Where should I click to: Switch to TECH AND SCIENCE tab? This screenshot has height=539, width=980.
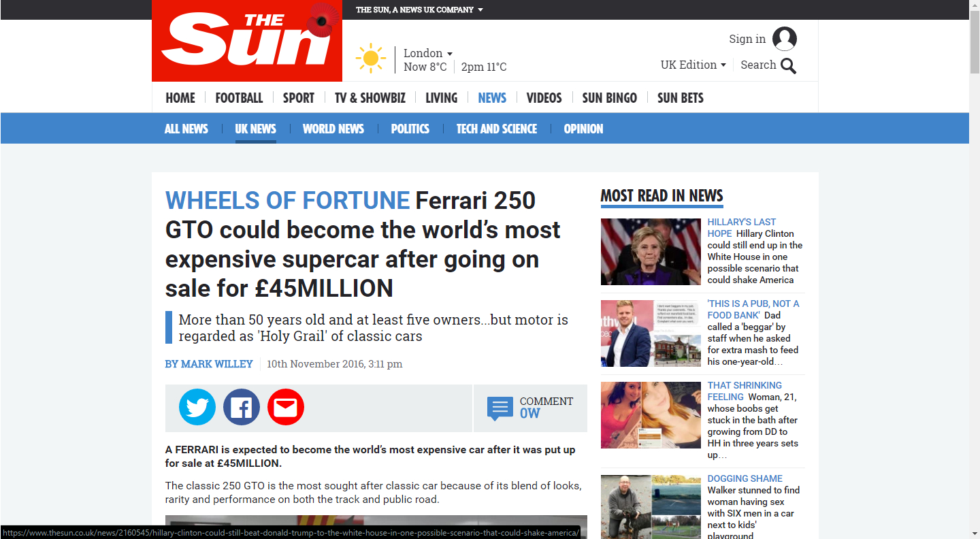pyautogui.click(x=497, y=129)
